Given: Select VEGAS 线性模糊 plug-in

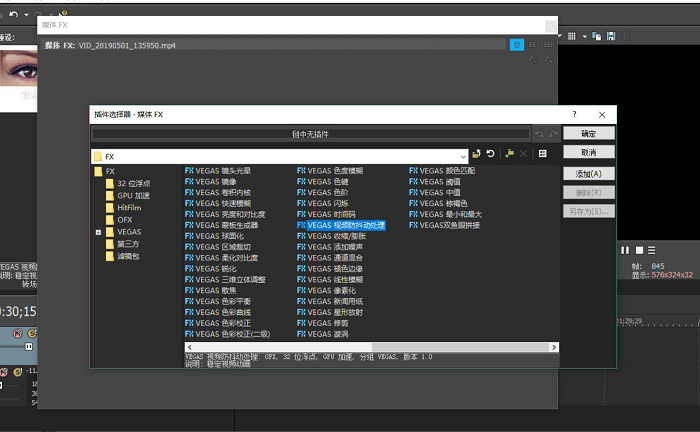Looking at the screenshot, I should [330, 279].
